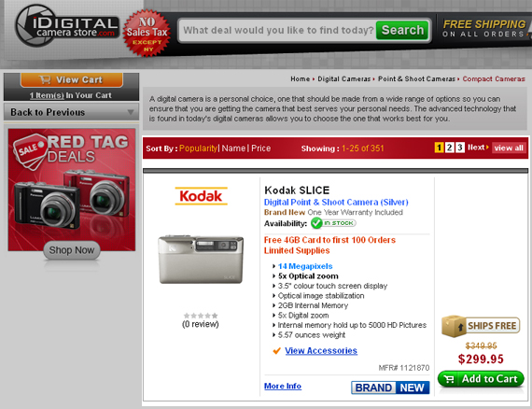The image size is (532, 409).
Task: Focus the deal search input field
Action: 278,30
